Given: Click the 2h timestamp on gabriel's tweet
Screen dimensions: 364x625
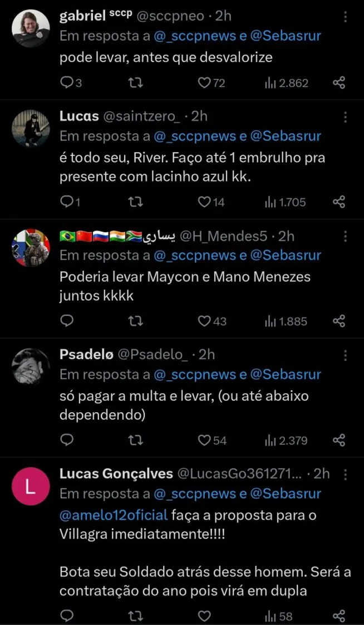Looking at the screenshot, I should point(223,16).
